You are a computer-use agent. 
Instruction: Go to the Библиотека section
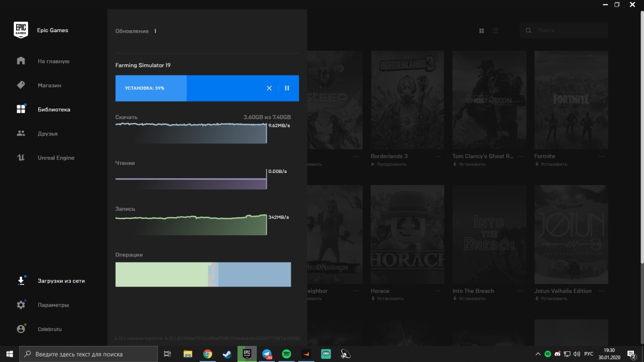click(x=54, y=110)
